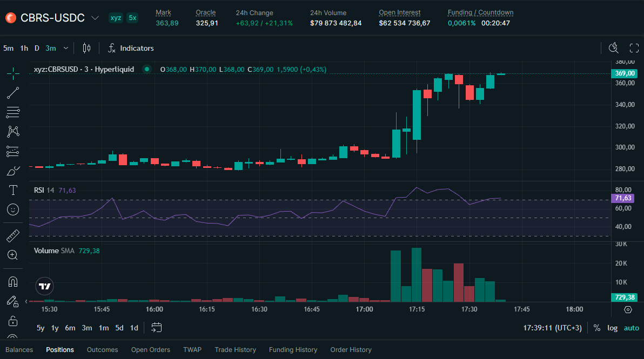Viewport: 644px width, 359px height.
Task: Select the crosshair cursor tool
Action: tap(13, 74)
